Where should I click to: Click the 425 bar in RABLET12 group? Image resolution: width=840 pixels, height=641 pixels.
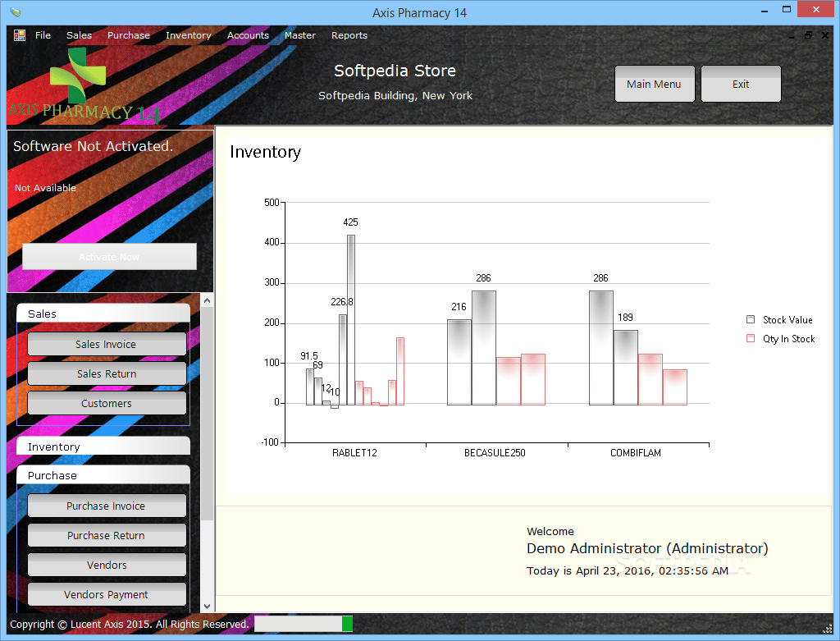click(351, 320)
